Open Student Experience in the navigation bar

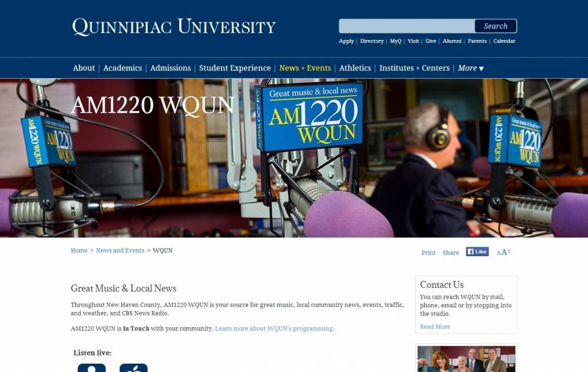coord(235,68)
